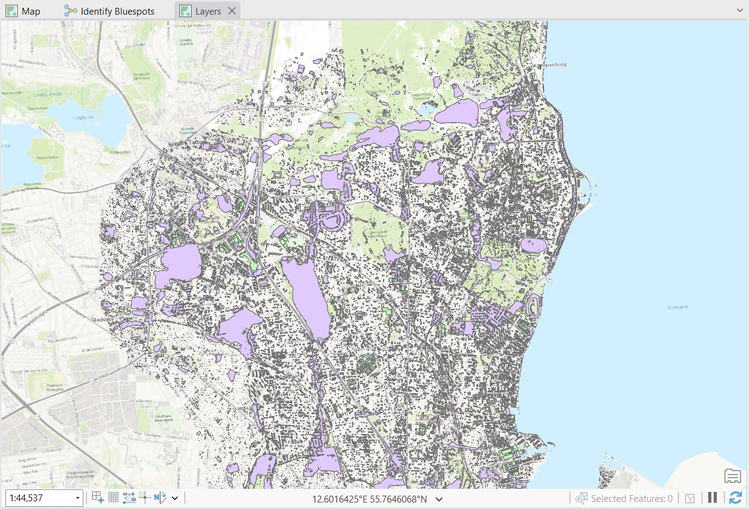Click the Selected Features: 0 label
749x509 pixels.
point(631,498)
